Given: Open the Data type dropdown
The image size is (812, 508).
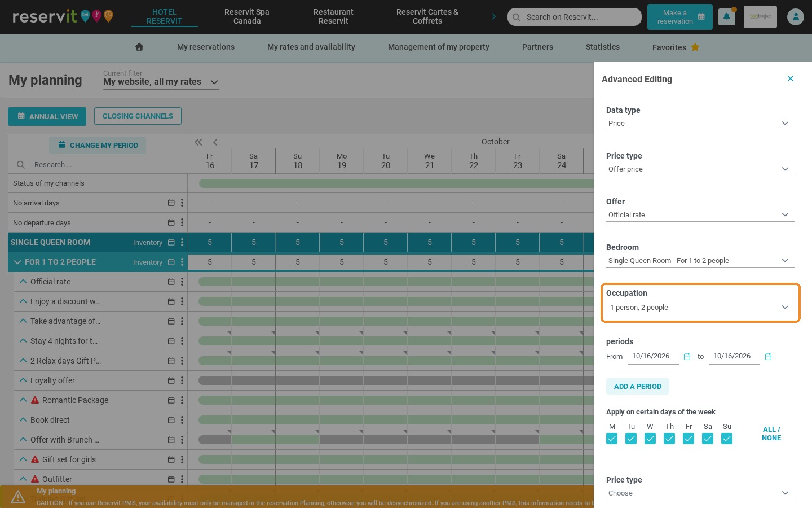Looking at the screenshot, I should click(x=700, y=124).
